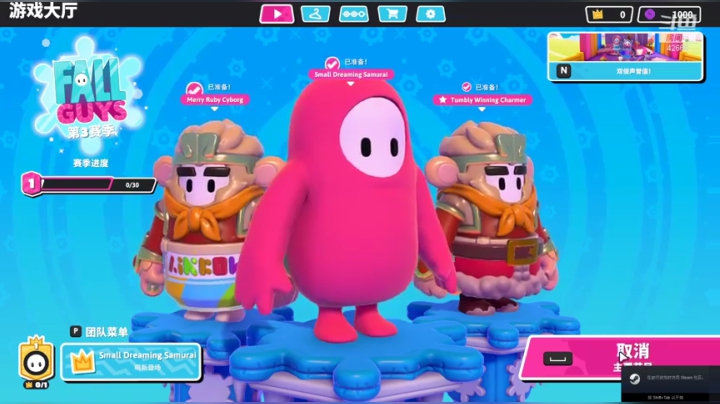Click the ready checkmark above Merry Ruby Cyborg
Screen dimensions: 720x404
[194, 88]
